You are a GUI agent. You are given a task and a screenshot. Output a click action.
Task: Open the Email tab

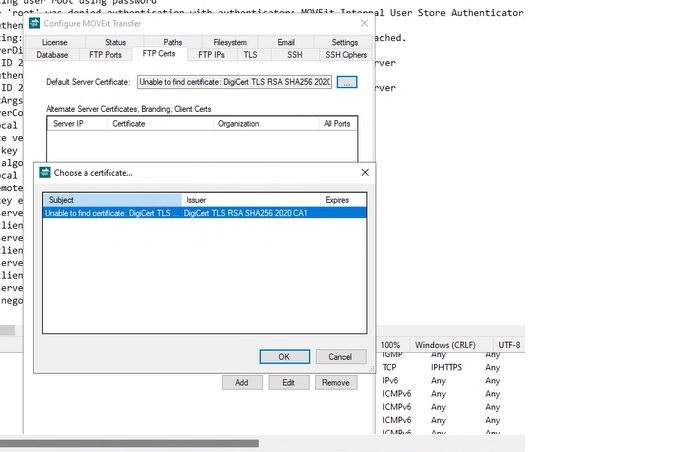pyautogui.click(x=286, y=42)
